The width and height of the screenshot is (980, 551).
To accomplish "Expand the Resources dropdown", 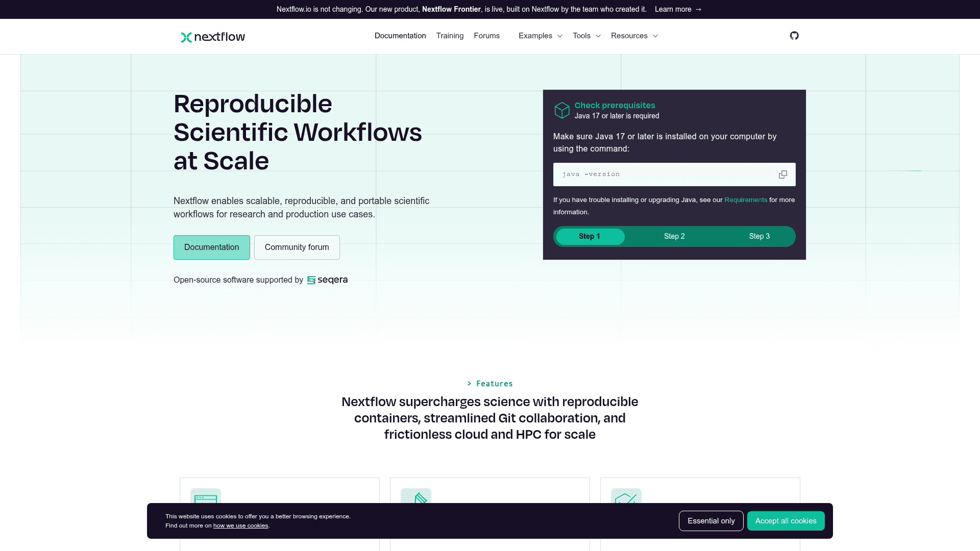I will 634,36.
